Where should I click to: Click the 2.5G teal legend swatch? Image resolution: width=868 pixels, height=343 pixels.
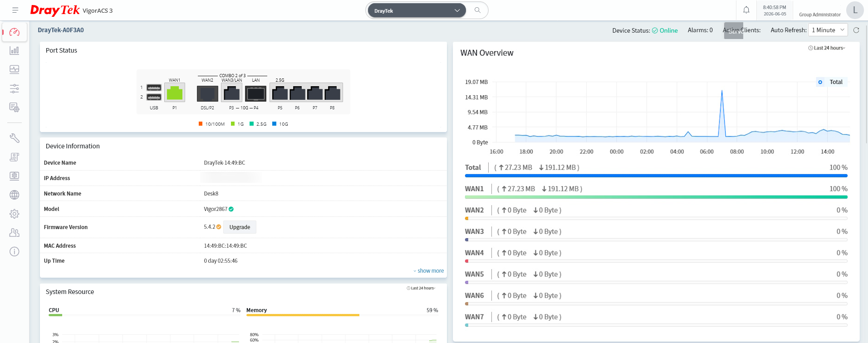[251, 123]
